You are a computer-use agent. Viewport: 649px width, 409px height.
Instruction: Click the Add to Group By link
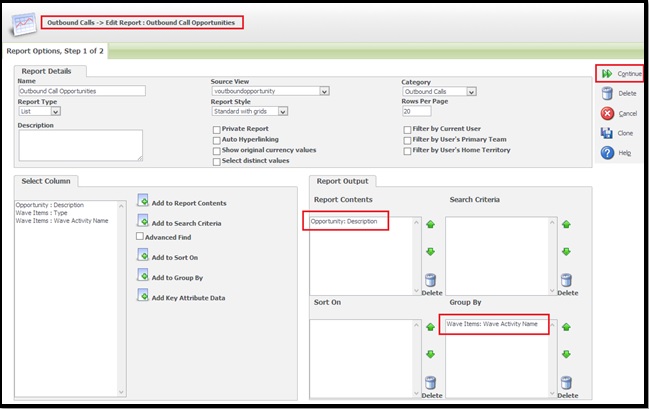point(177,278)
